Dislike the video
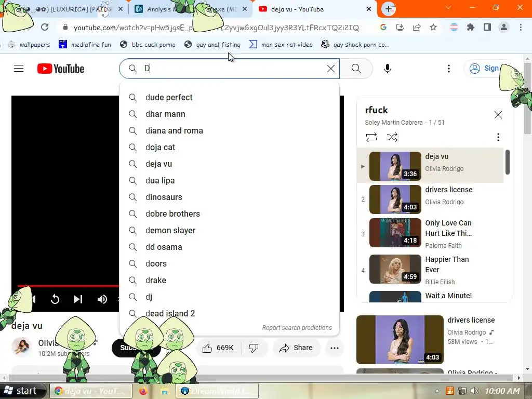This screenshot has width=532, height=399. [254, 348]
